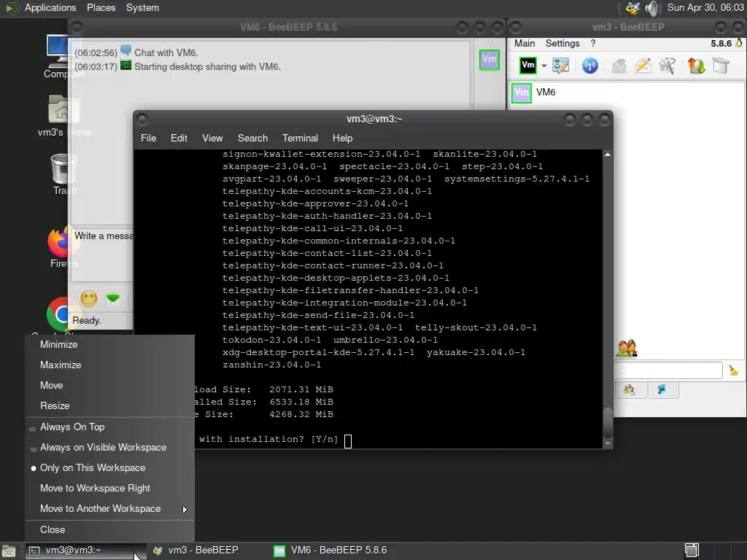Open Help menu in terminal
747x560 pixels.
(x=342, y=138)
